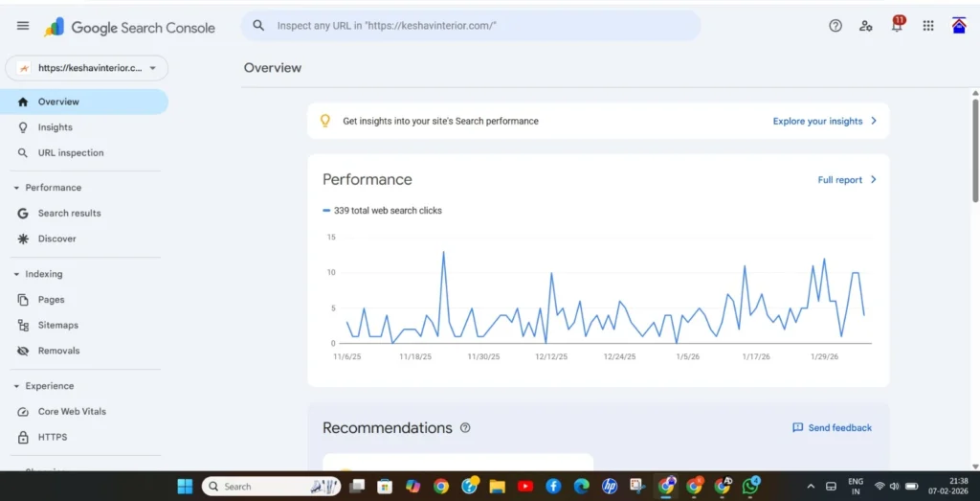Open Performance Full report link
The height and width of the screenshot is (501, 980).
coord(847,180)
